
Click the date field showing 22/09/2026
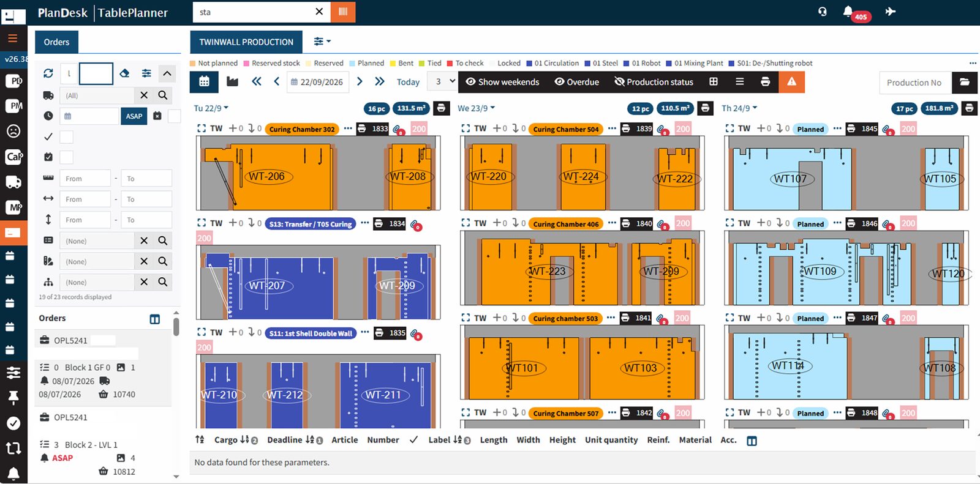[318, 82]
